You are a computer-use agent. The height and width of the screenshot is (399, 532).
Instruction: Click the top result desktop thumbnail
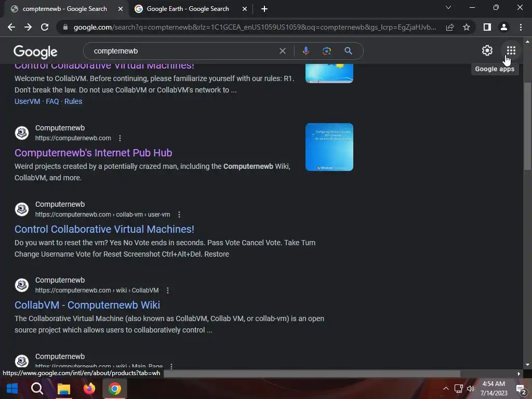pos(329,73)
